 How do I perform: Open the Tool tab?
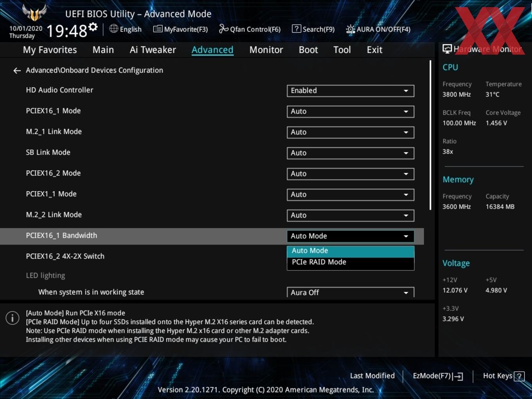[342, 50]
